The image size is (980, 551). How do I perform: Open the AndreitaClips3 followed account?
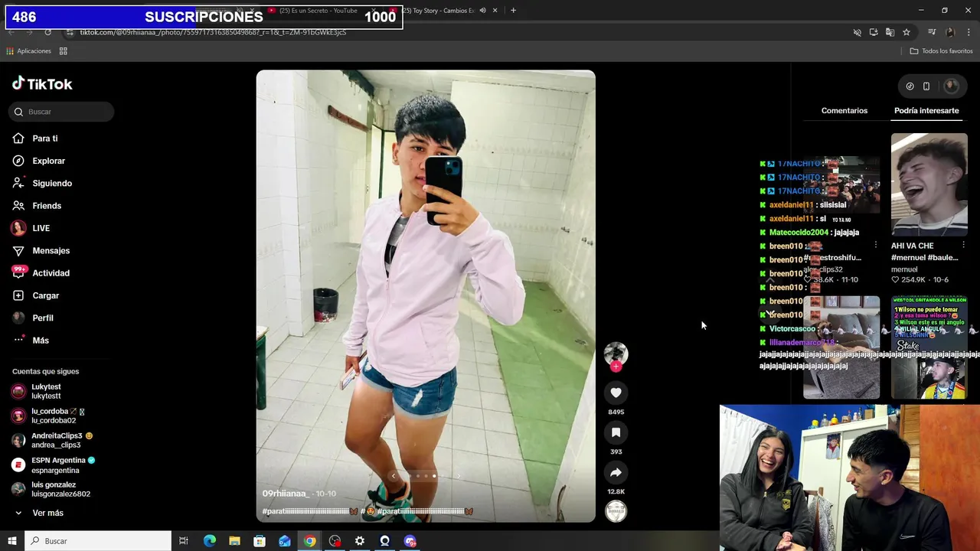[x=52, y=440]
